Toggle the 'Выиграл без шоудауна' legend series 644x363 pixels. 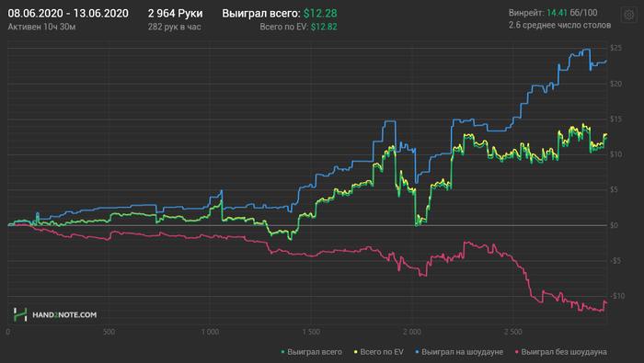(x=560, y=352)
